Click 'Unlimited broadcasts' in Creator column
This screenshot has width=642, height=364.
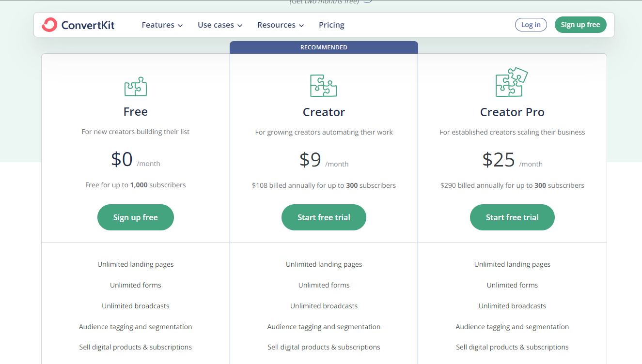324,306
